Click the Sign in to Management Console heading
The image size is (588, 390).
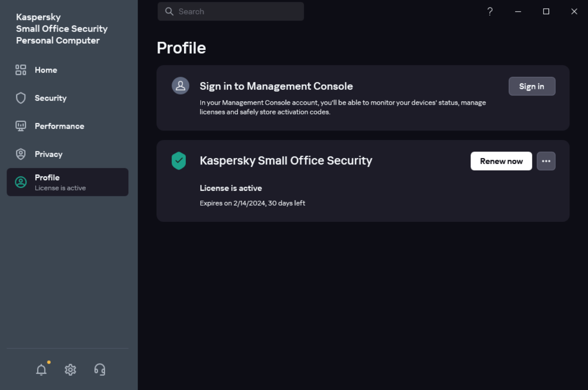276,86
